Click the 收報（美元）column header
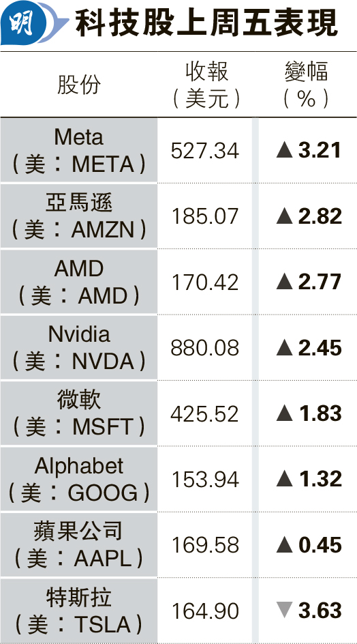Viewport: 357px width, 644px height. coord(206,85)
